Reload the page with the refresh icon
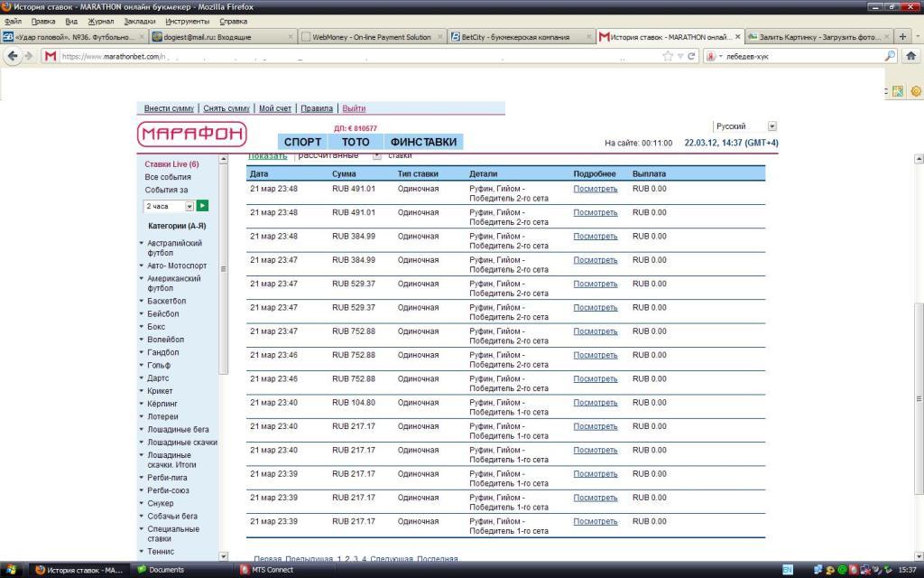 click(x=691, y=56)
